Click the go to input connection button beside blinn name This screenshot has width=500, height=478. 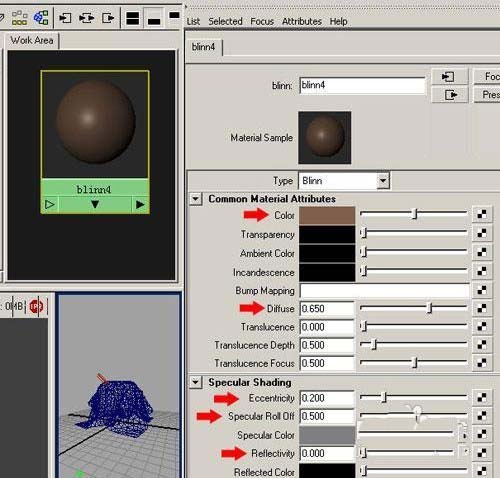(x=449, y=77)
